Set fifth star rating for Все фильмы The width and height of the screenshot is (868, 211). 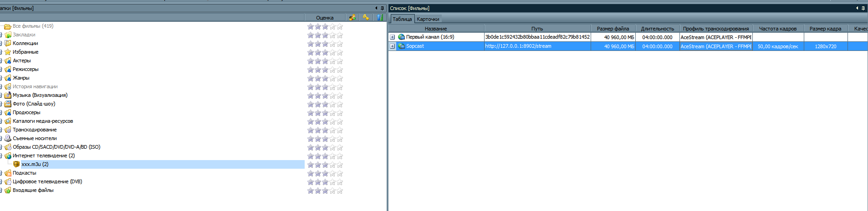coord(340,26)
